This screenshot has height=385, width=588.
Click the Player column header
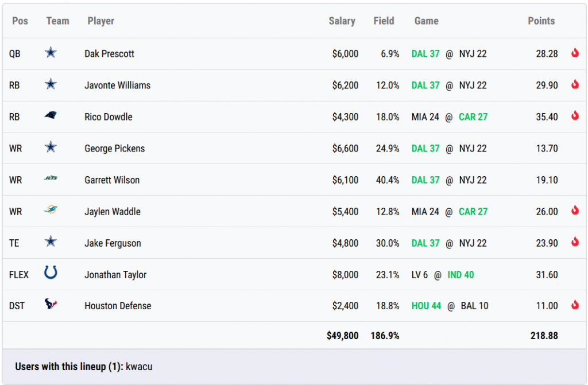point(100,21)
